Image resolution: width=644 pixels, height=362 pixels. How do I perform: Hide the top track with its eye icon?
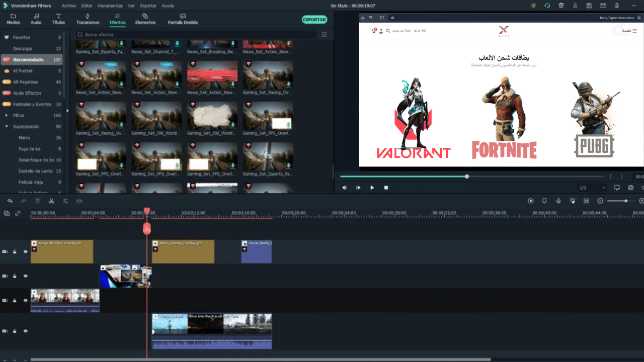tap(25, 252)
